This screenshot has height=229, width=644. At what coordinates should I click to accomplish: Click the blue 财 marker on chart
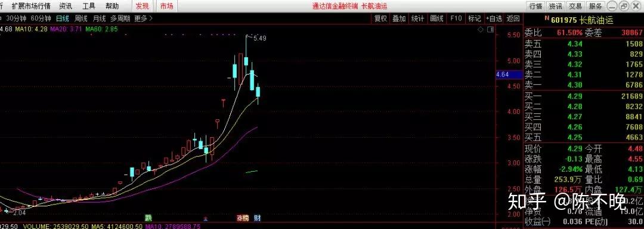[x=257, y=218]
